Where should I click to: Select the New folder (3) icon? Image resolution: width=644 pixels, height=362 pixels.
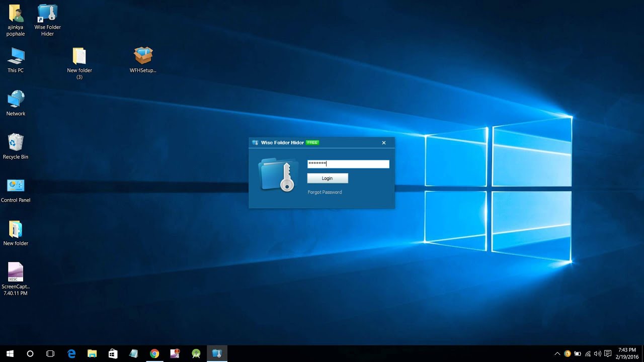point(79,63)
